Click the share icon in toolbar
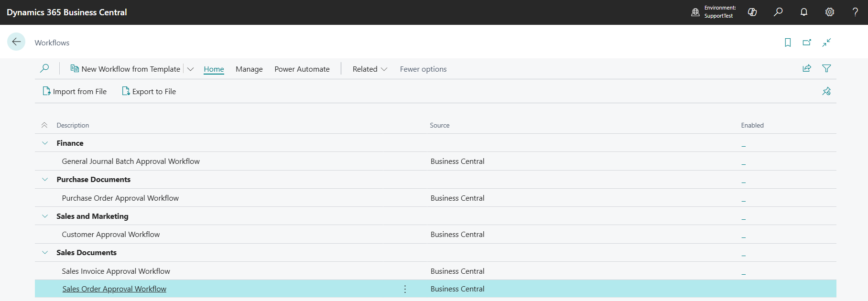This screenshot has width=868, height=301. pos(807,68)
